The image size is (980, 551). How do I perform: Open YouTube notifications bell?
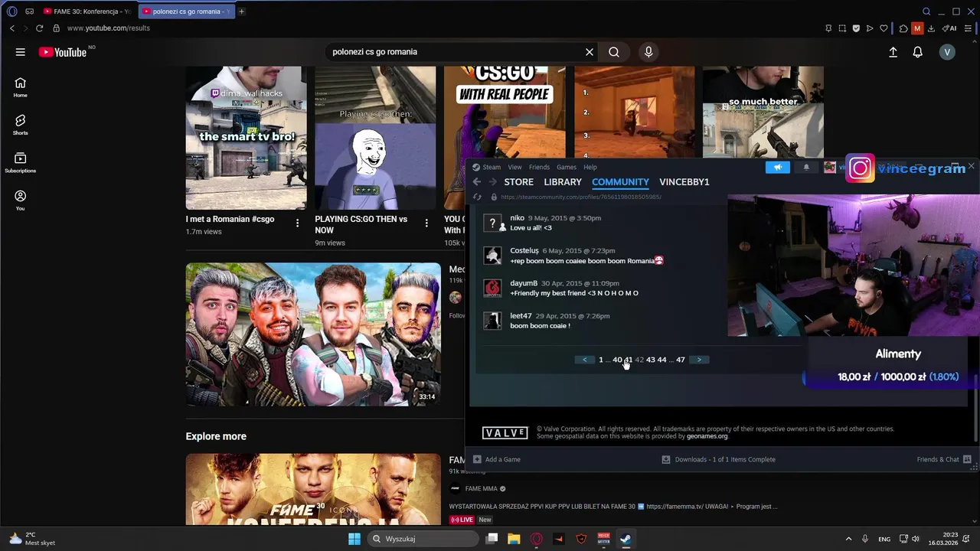click(917, 52)
